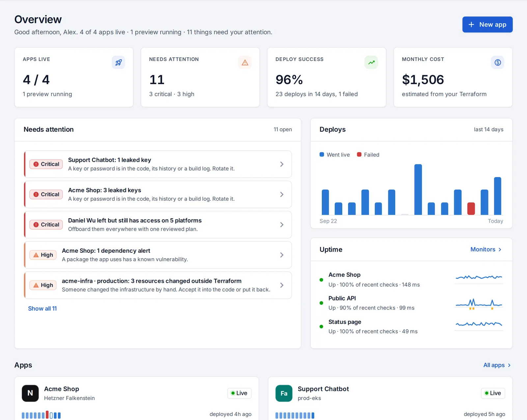This screenshot has width=527, height=420.
Task: Select the Acme Shop uptime monitor
Action: (411, 279)
